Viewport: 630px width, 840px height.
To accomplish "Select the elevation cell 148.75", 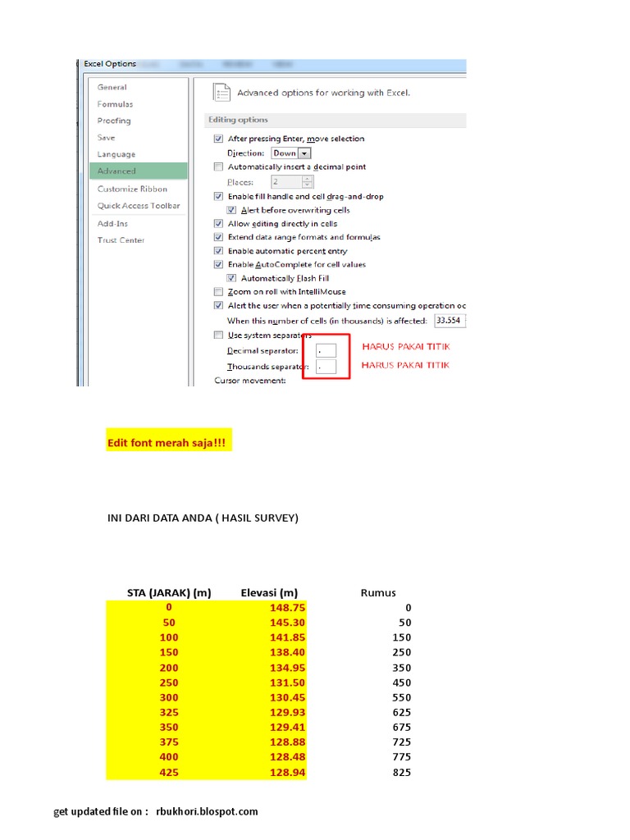I will [287, 608].
